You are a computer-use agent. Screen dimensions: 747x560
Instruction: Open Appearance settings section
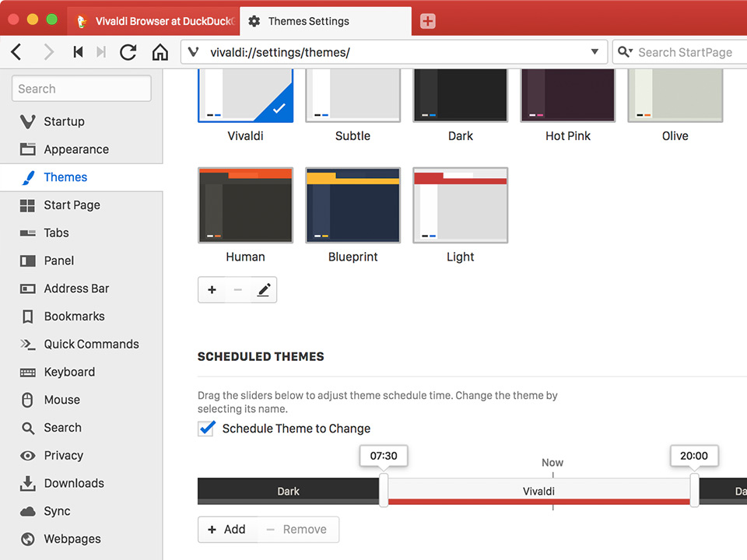(x=81, y=149)
